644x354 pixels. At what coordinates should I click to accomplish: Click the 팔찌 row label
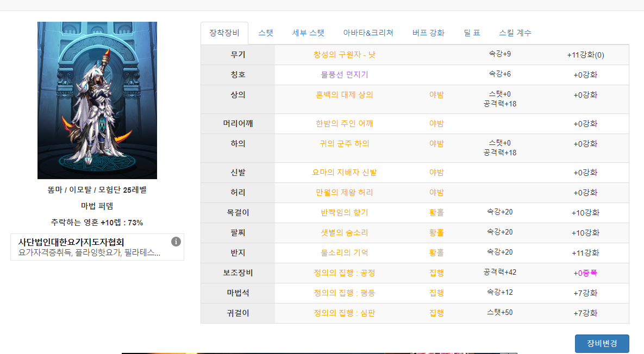(238, 232)
